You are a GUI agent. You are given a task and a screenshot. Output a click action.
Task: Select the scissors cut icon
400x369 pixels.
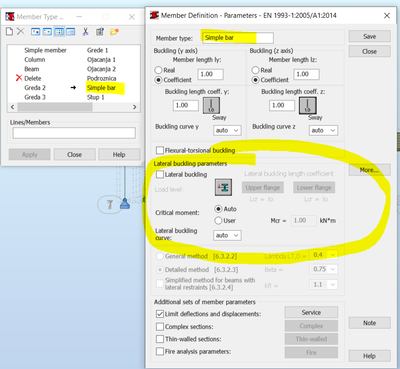pos(85,32)
